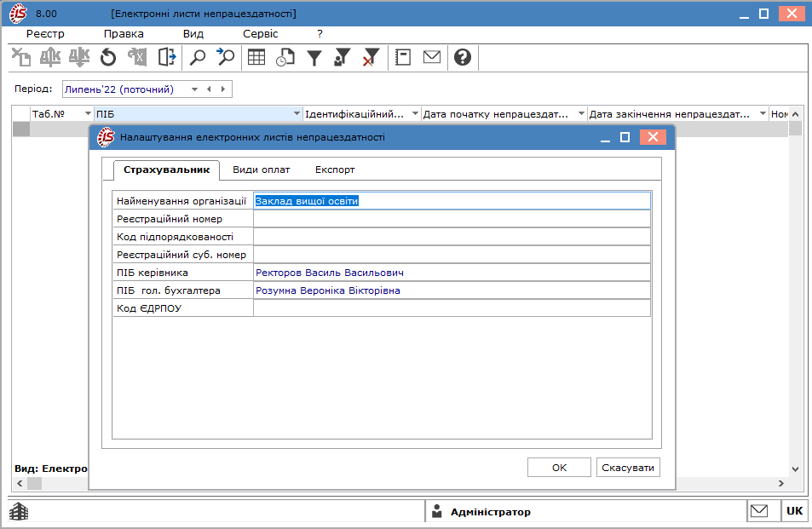This screenshot has width=812, height=529.
Task: Click the delete/copy document toolbar icon
Action: click(21, 57)
